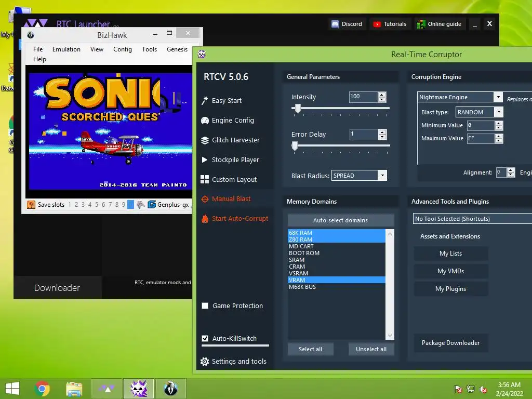Open Stockpile Player play icon
The width and height of the screenshot is (532, 399).
click(205, 160)
